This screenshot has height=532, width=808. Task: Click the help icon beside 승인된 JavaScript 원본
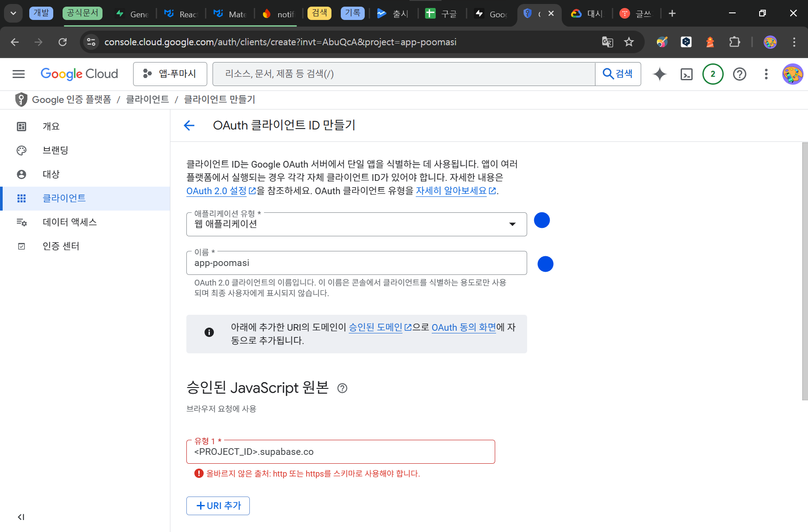342,388
